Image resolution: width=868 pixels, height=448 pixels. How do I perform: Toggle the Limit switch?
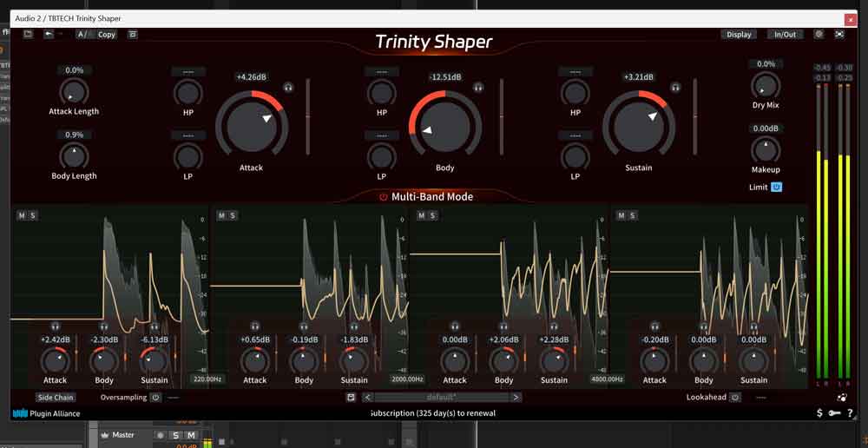[x=777, y=187]
